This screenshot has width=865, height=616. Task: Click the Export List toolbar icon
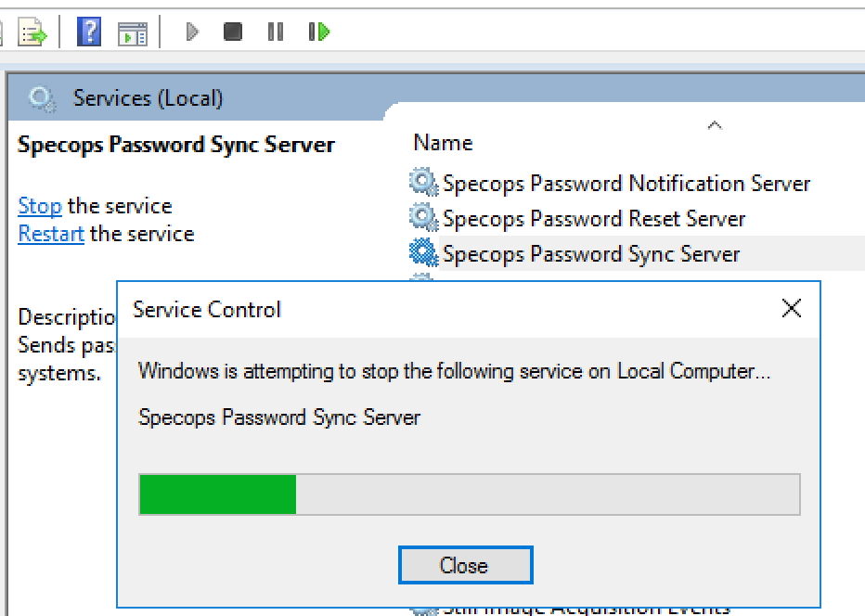coord(32,32)
